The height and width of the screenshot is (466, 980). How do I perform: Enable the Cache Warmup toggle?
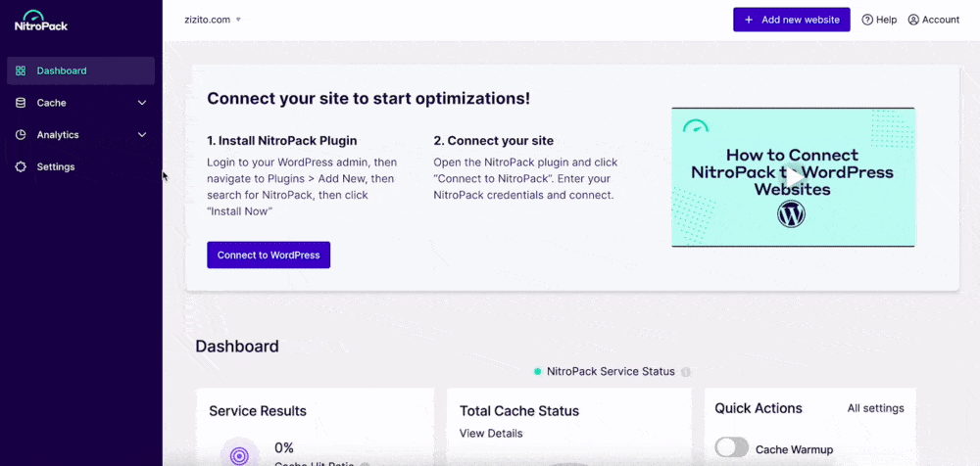(731, 448)
